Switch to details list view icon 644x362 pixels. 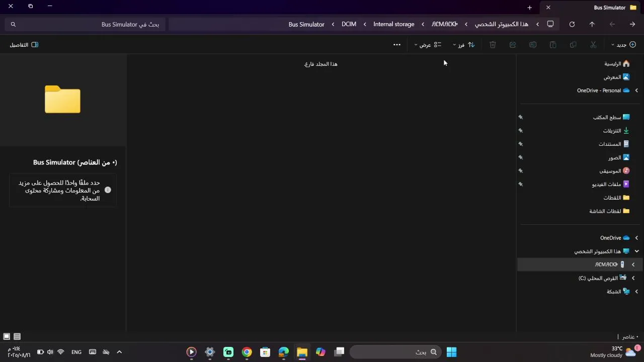tap(17, 336)
